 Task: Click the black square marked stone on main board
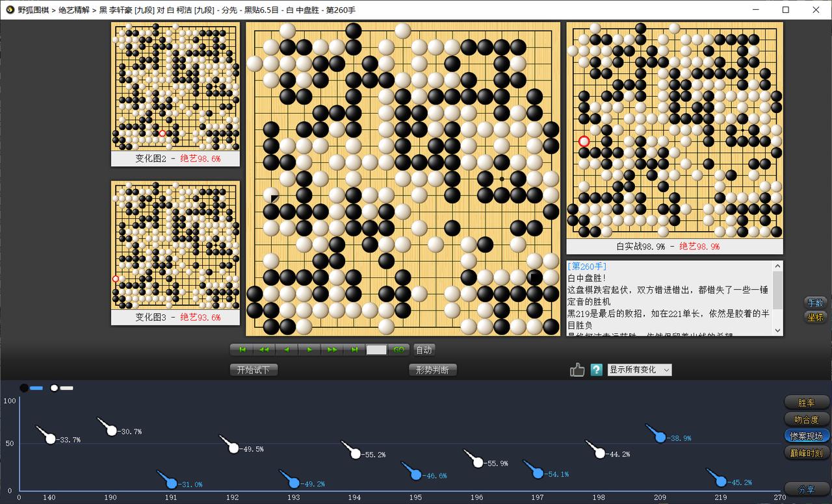(x=534, y=278)
